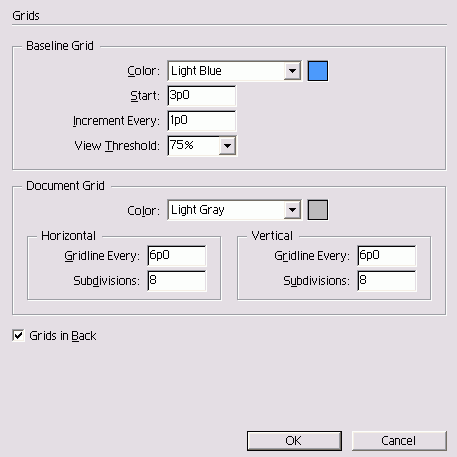Click the Light Blue color swatch
457x457 pixels.
tap(318, 71)
